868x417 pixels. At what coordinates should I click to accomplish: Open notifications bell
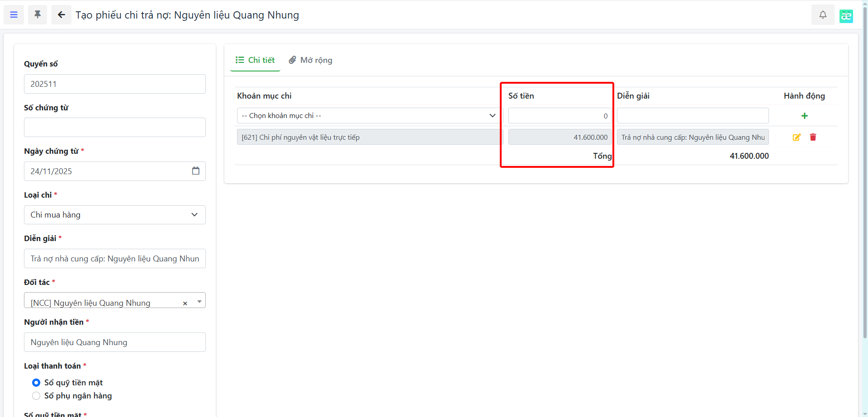coord(822,15)
